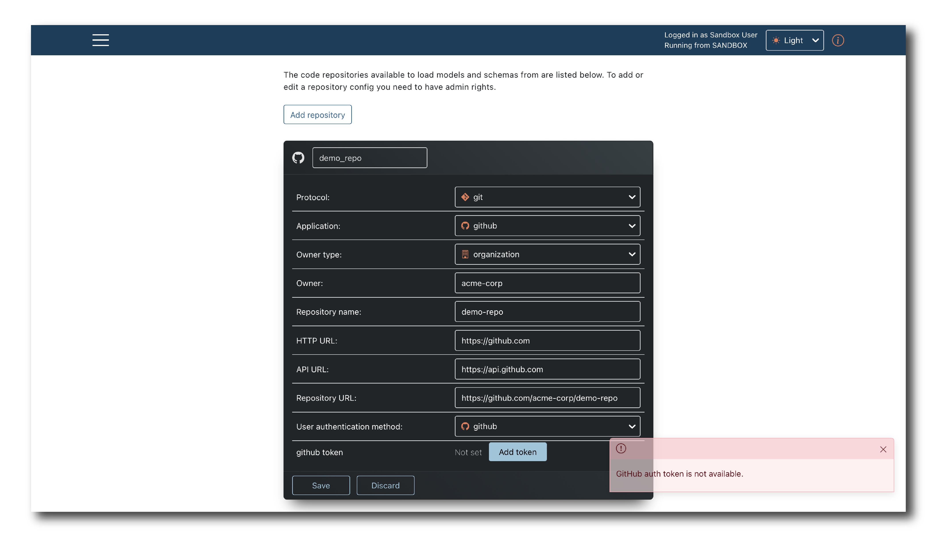Screen dimensions: 940x560
Task: Click the warning icon in error alert
Action: point(620,448)
